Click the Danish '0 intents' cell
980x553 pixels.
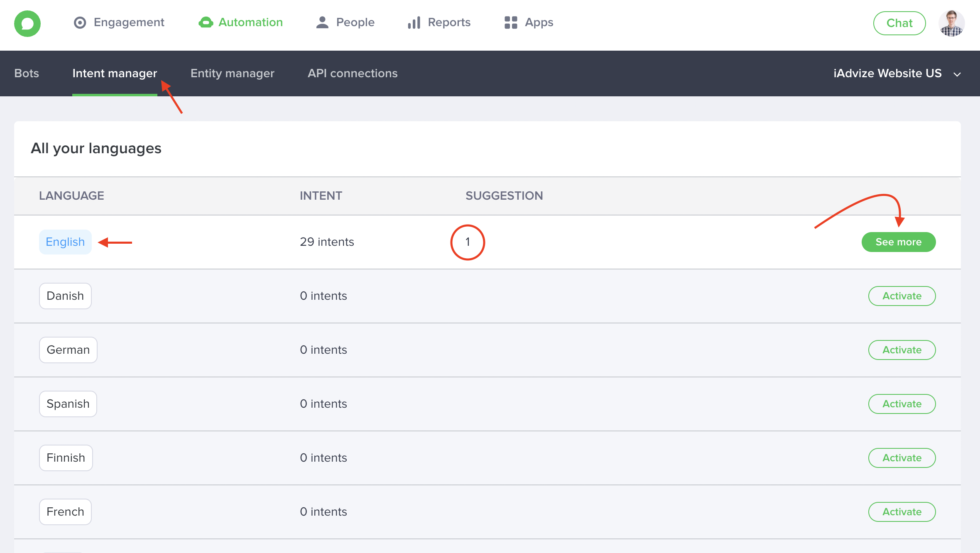click(323, 296)
